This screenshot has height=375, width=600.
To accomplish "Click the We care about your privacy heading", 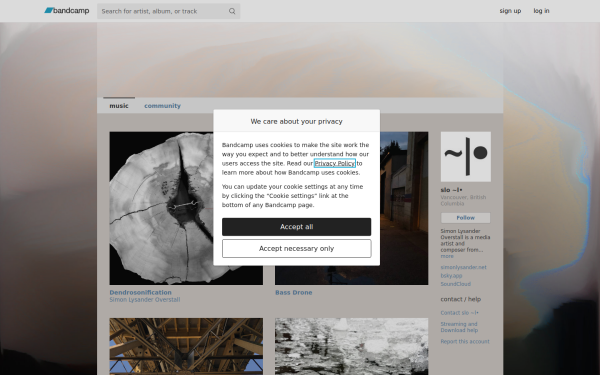I will (297, 121).
